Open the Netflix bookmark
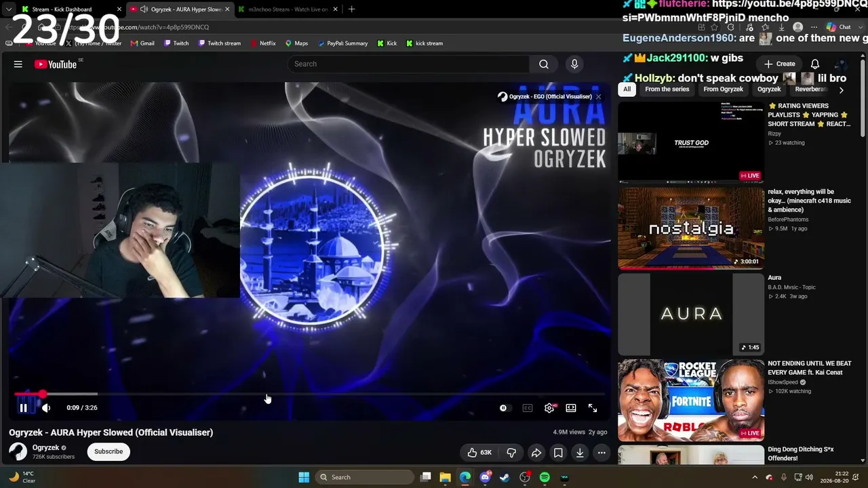Screen dimensions: 868x488 coord(263,43)
